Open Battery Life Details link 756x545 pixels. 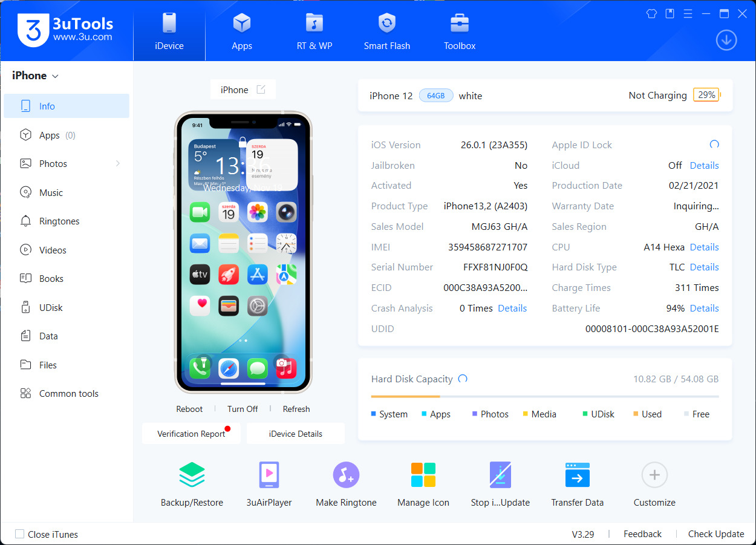point(705,308)
